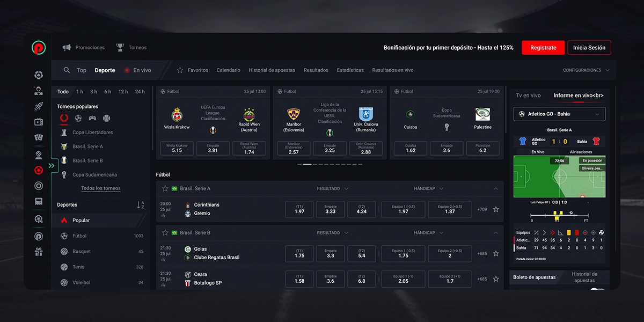Click the sort A-Z icon beside Deportes
Screen dimensions: 644x322
coord(140,205)
